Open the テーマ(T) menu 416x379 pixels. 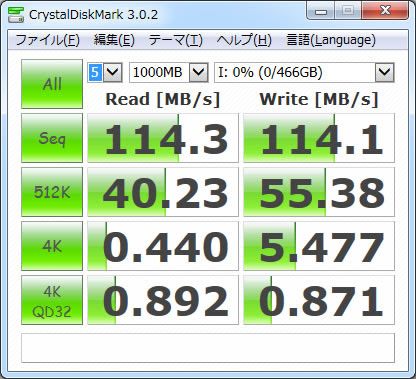[176, 40]
